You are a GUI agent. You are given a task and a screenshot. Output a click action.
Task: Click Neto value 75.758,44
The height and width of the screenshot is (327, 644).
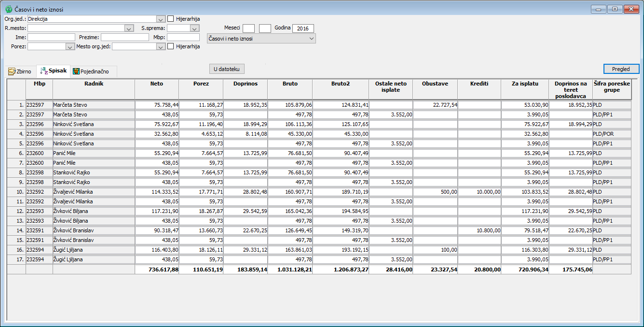pos(157,105)
